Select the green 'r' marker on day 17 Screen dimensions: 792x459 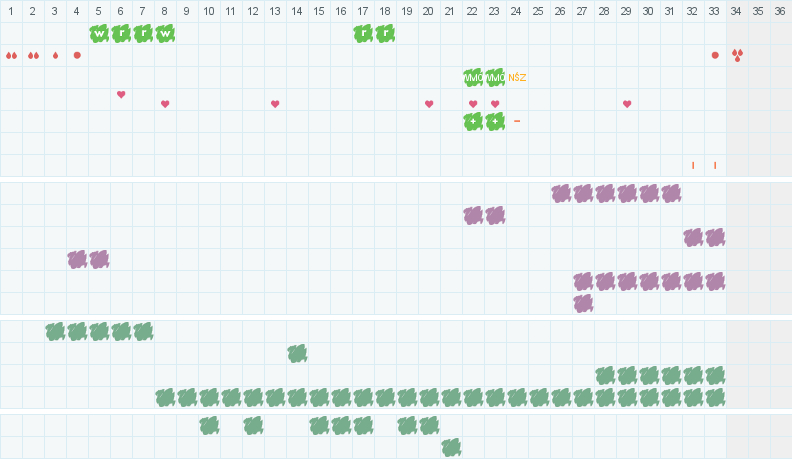[x=363, y=33]
